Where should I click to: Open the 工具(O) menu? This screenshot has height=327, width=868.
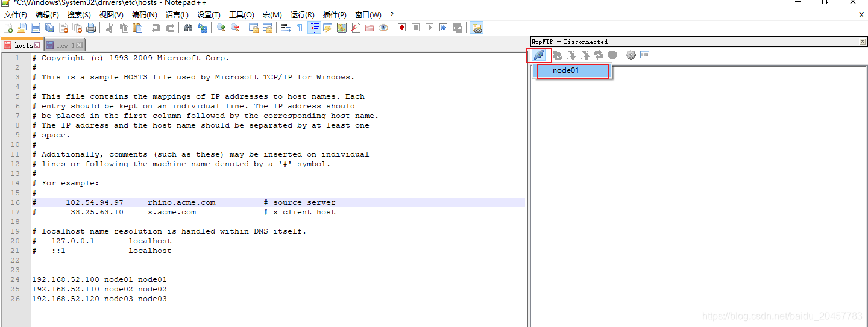(241, 14)
